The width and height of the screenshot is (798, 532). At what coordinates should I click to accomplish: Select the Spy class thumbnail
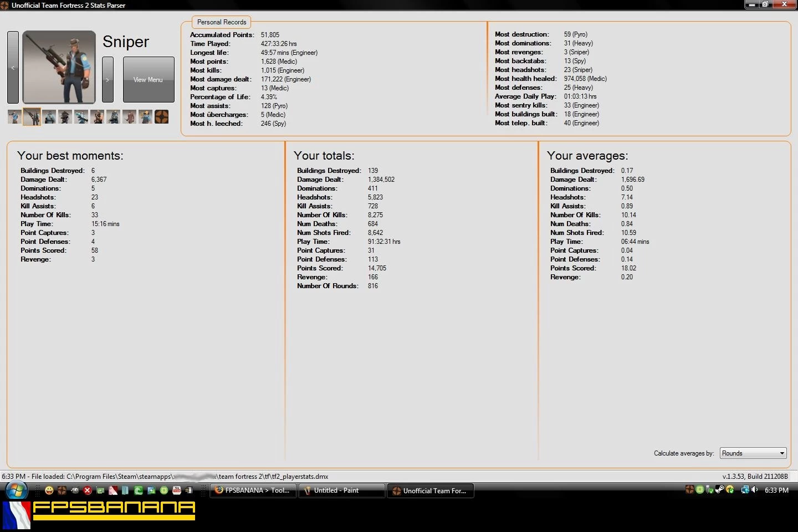[x=130, y=117]
